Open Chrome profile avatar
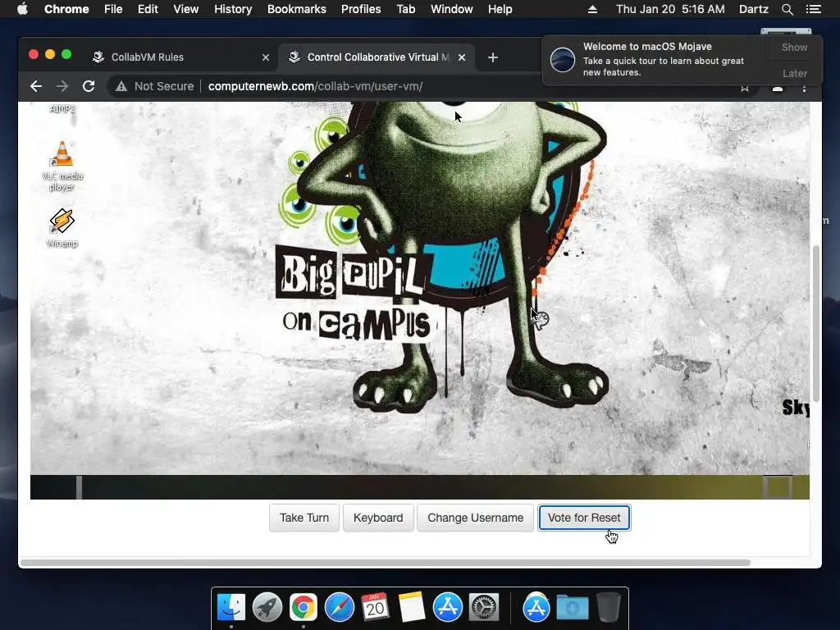The height and width of the screenshot is (630, 840). [778, 89]
